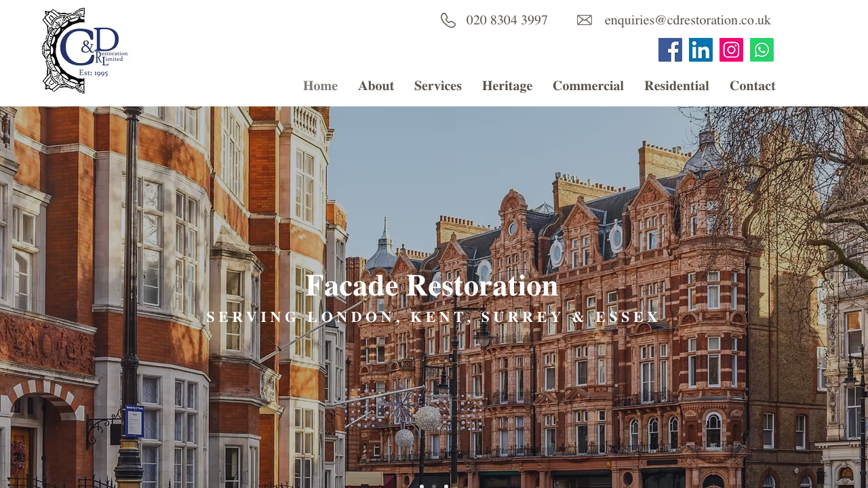Click the Facebook icon

click(670, 49)
